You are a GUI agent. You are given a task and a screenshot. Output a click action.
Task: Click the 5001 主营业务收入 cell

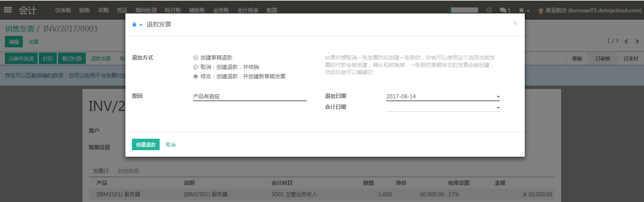point(294,194)
